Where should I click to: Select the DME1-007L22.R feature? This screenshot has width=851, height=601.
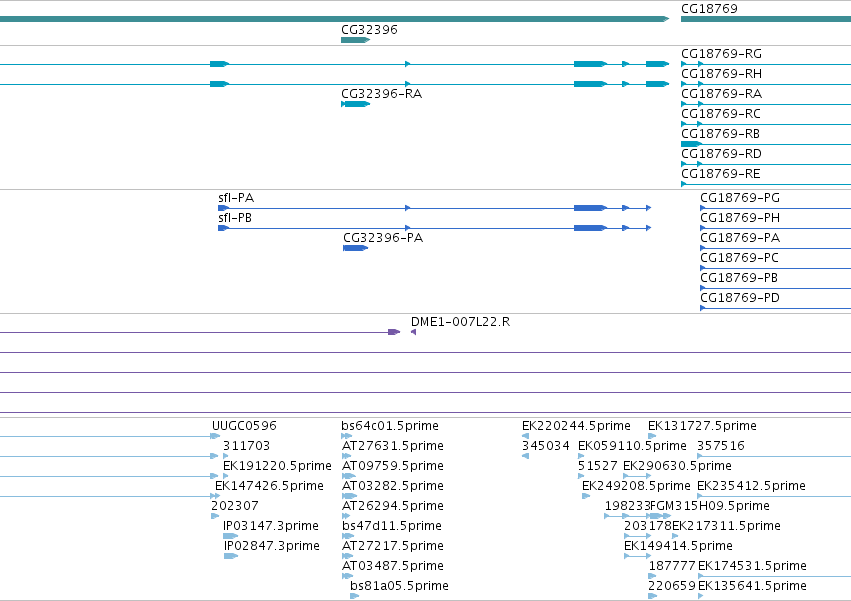point(414,332)
